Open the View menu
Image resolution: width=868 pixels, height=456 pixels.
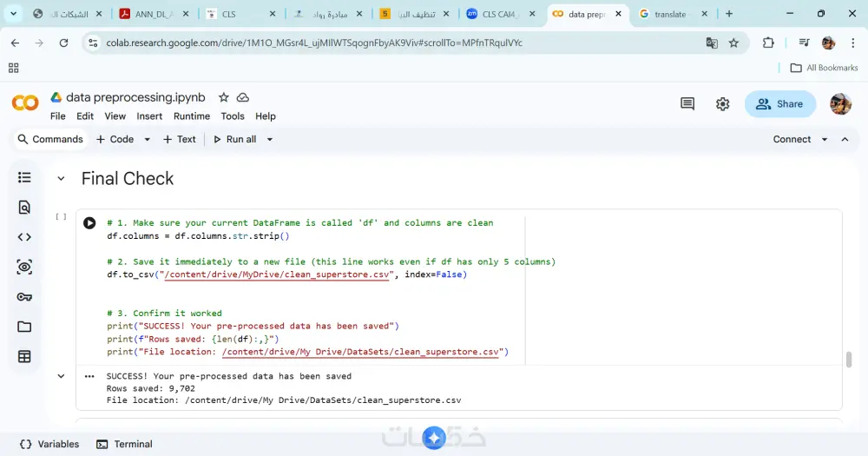click(x=115, y=116)
